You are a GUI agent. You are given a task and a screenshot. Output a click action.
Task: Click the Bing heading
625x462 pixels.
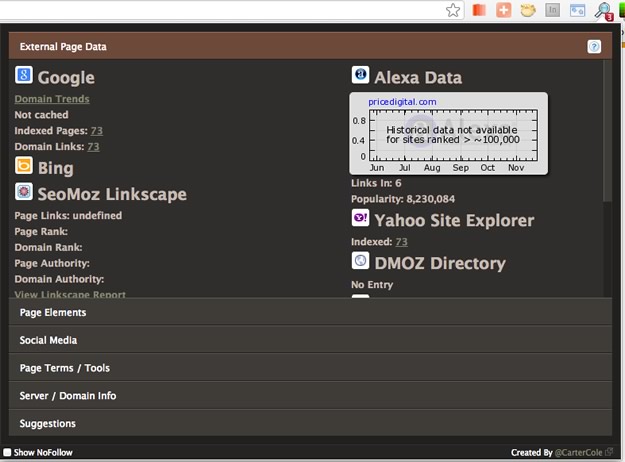56,168
